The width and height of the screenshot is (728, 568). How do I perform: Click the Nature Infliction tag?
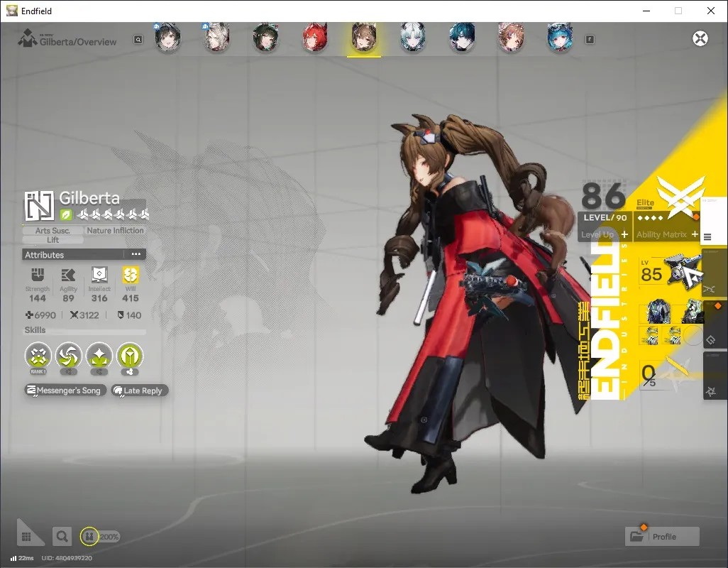click(x=115, y=230)
